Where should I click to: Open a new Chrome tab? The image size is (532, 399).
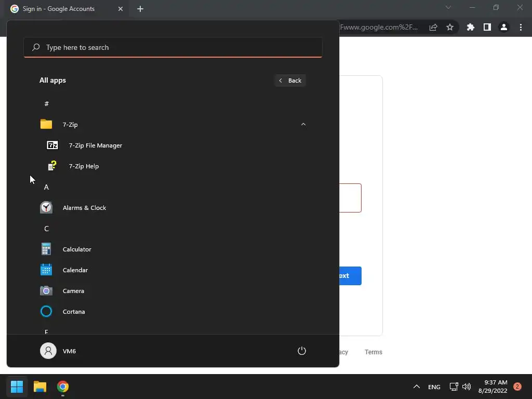pos(140,9)
